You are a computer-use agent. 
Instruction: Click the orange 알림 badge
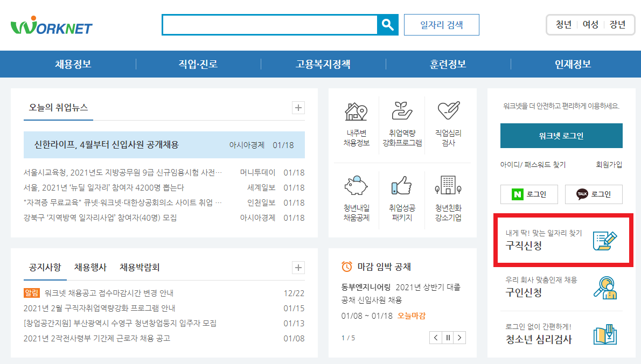pos(31,293)
